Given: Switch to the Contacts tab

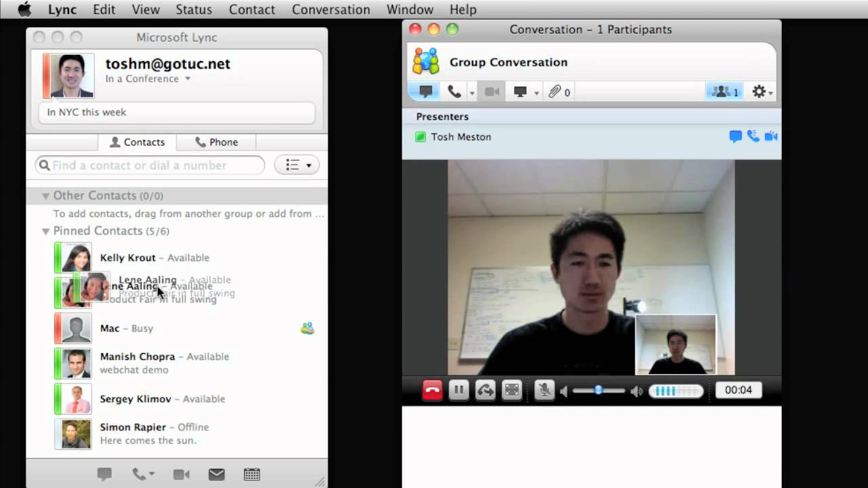Looking at the screenshot, I should pos(137,142).
